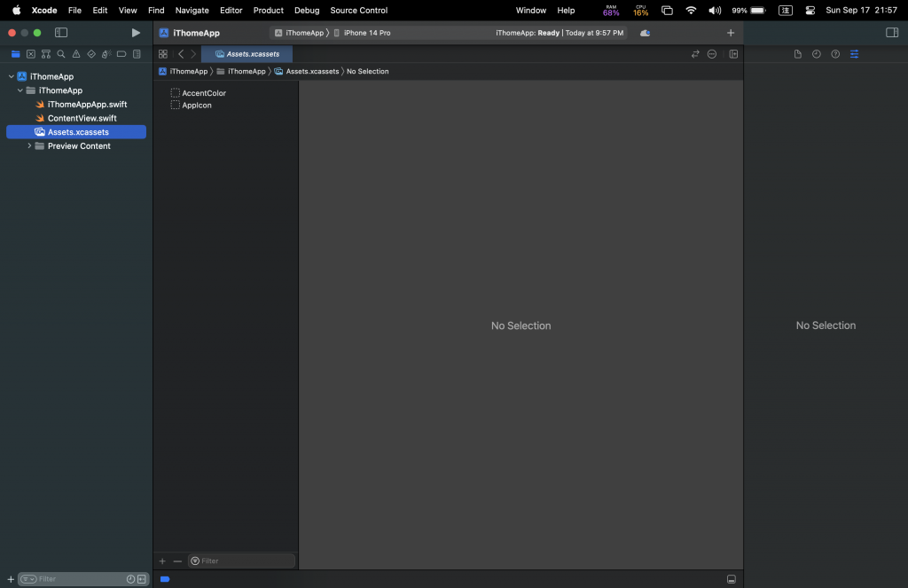Show the History inspector
This screenshot has width=908, height=588.
[816, 54]
